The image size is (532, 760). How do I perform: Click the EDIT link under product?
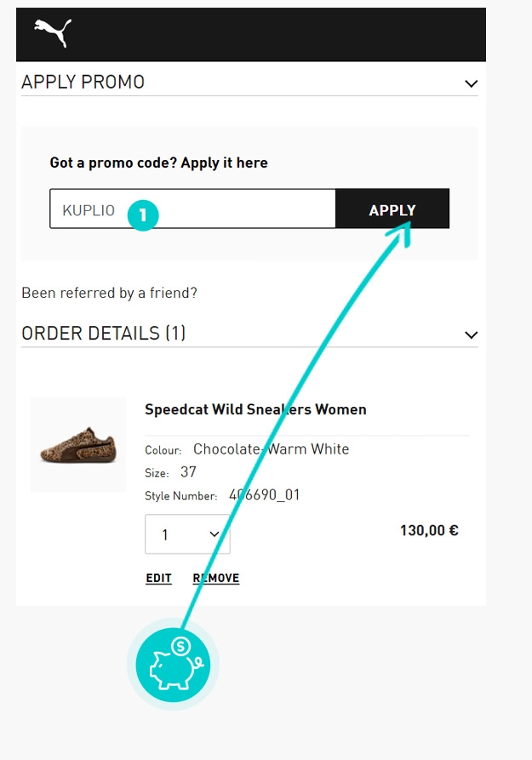point(158,579)
